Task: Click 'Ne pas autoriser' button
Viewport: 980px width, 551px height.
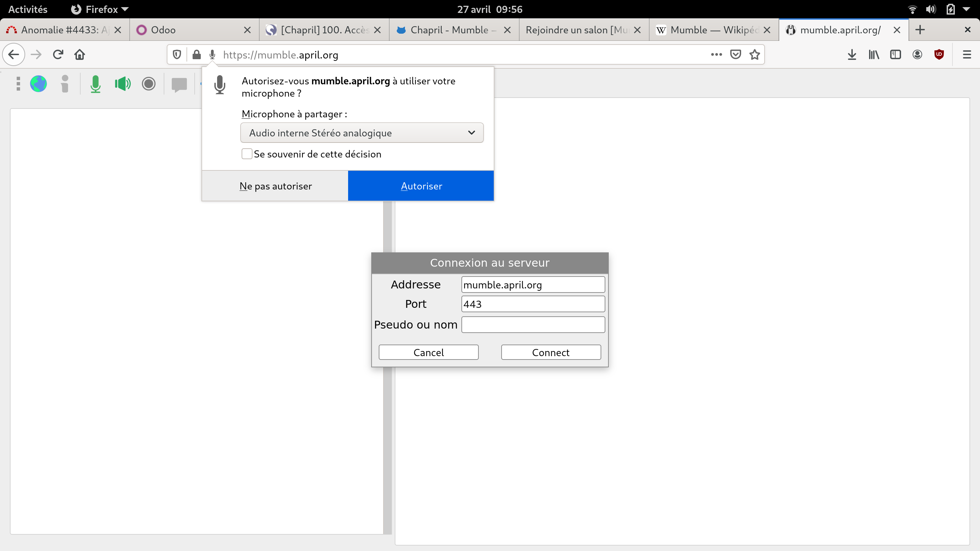Action: click(275, 186)
